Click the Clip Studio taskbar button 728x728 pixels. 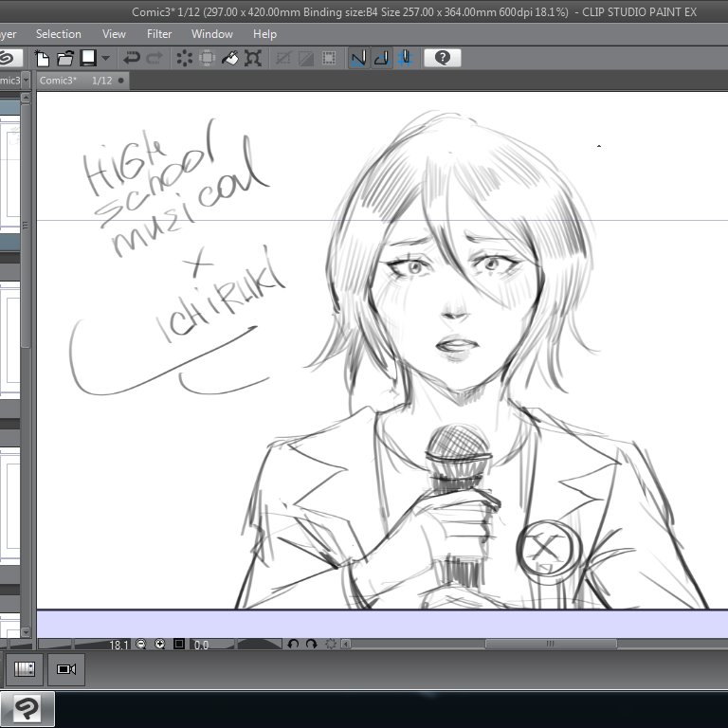(x=27, y=709)
